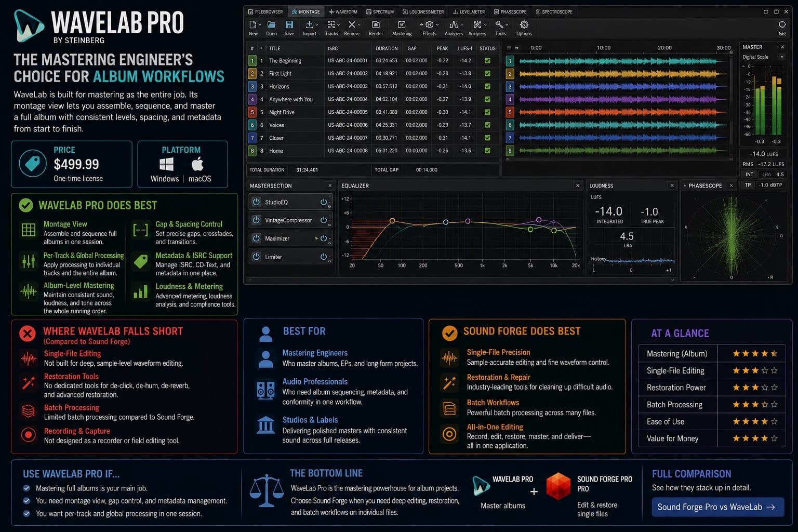Open the Mastering toolbar icon
Viewport: 798px width, 532px height.
pyautogui.click(x=402, y=24)
